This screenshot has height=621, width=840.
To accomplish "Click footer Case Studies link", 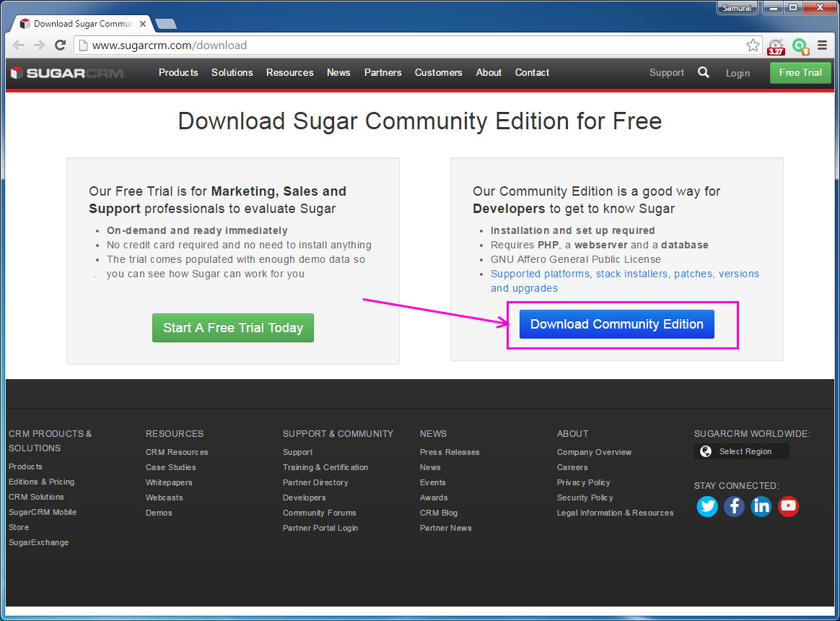I will [x=170, y=467].
